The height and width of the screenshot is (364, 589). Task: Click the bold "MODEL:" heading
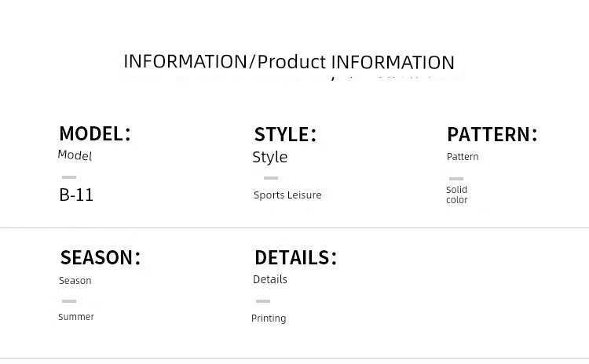coord(94,133)
